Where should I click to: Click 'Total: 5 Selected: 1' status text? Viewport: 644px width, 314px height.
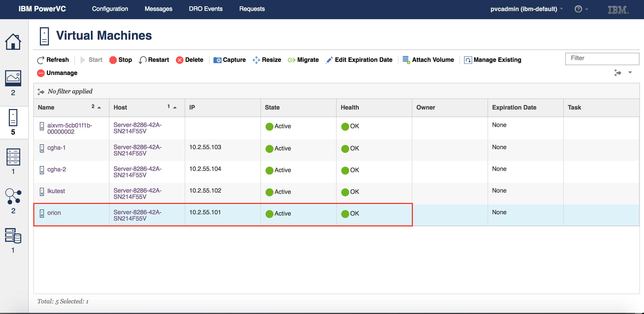(63, 301)
